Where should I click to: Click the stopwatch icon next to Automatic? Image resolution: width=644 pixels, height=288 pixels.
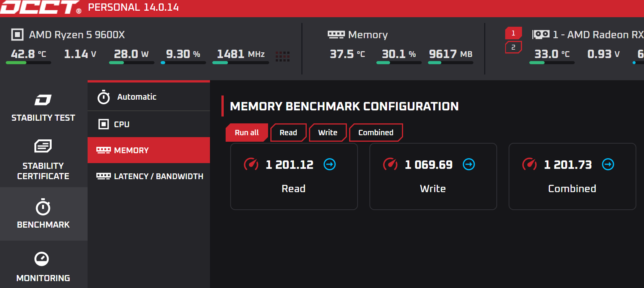pos(104,97)
